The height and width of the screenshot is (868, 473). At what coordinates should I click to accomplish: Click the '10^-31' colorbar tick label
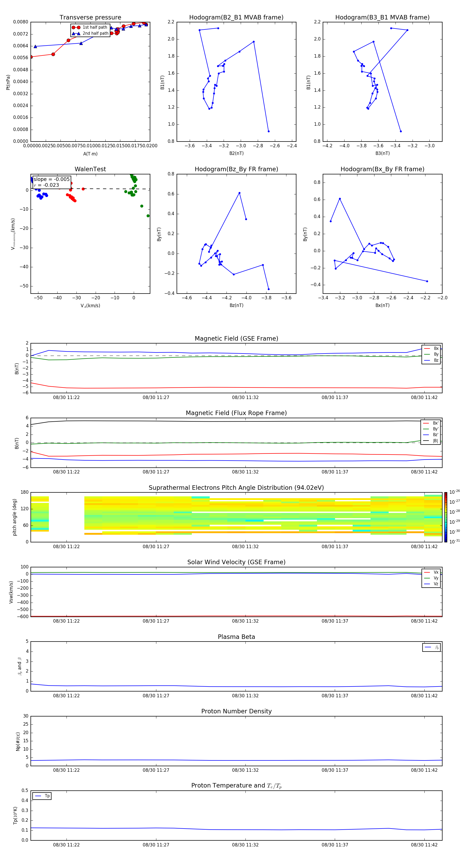pos(455,542)
